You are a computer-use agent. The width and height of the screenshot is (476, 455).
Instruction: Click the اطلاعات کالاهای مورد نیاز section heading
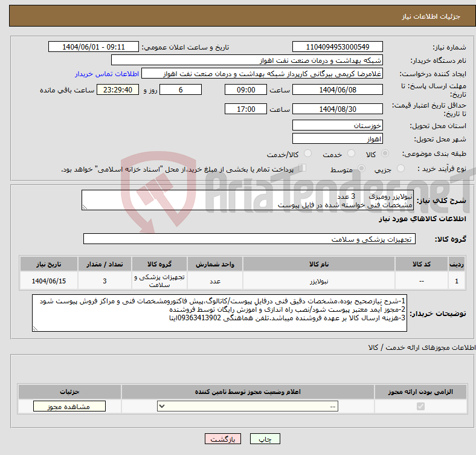coord(422,219)
